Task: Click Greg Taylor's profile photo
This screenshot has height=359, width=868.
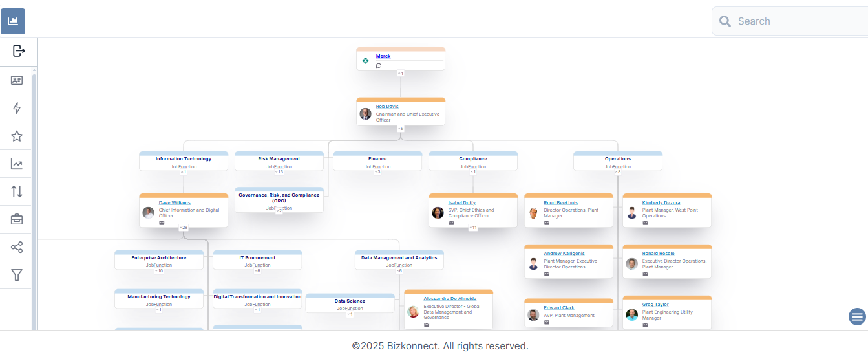Action: point(632,315)
